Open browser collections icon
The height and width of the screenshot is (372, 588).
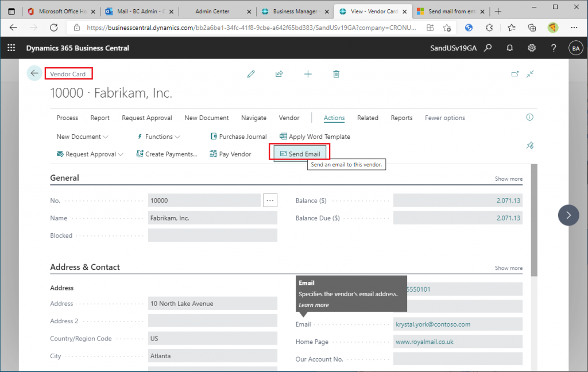pyautogui.click(x=532, y=28)
